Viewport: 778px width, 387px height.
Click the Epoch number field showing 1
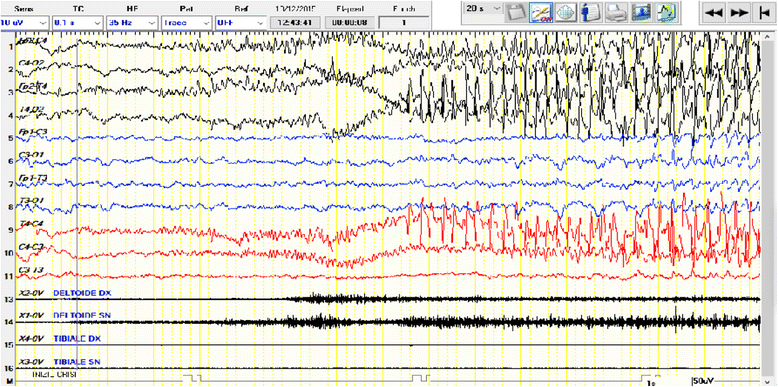coord(404,23)
